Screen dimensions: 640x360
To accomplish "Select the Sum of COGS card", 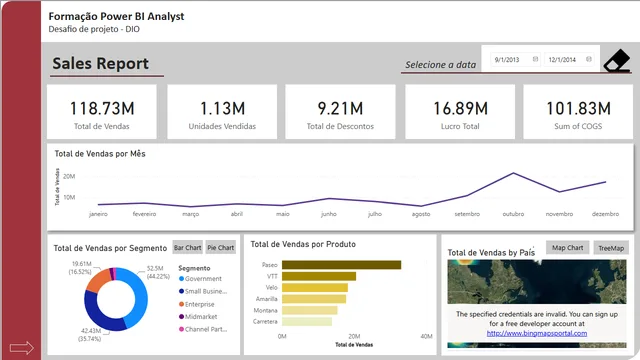I will (578, 112).
